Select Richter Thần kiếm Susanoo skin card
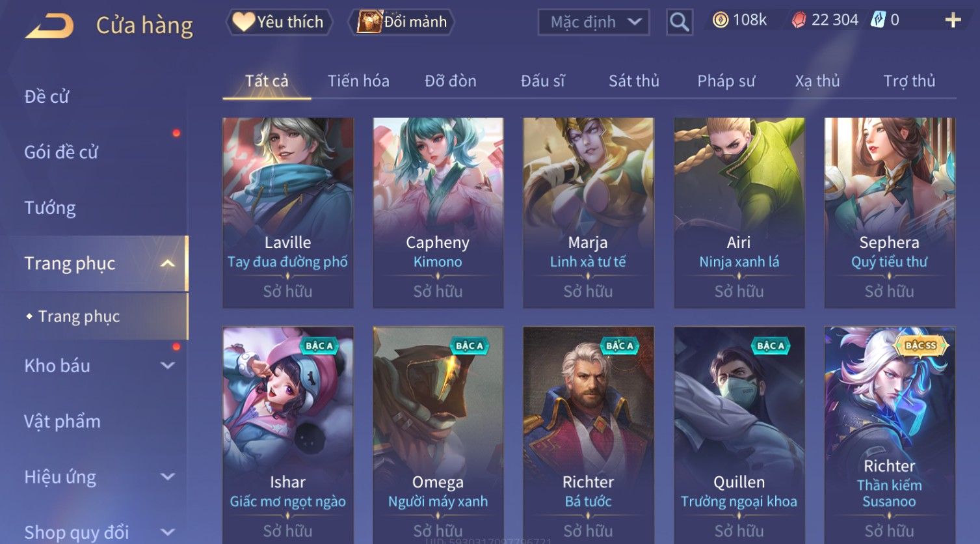Image resolution: width=980 pixels, height=544 pixels. tap(889, 435)
